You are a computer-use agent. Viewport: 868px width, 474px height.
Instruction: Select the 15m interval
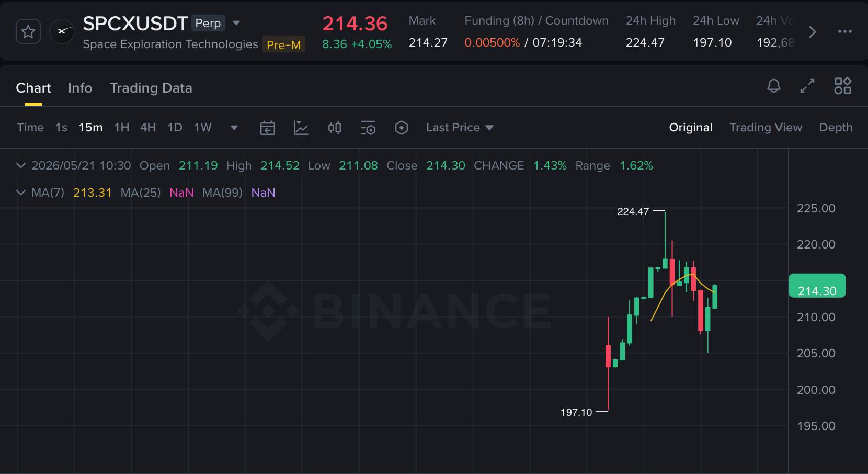click(x=90, y=127)
